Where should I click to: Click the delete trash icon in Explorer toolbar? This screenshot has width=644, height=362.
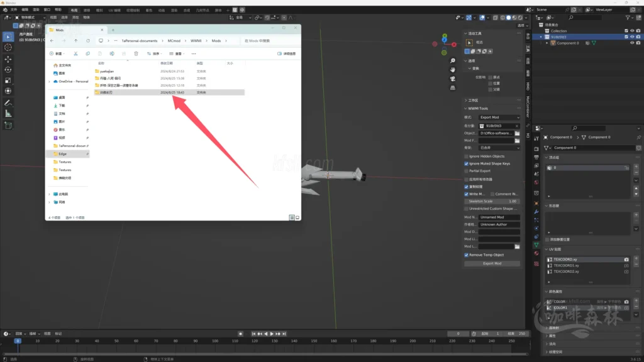point(136,54)
